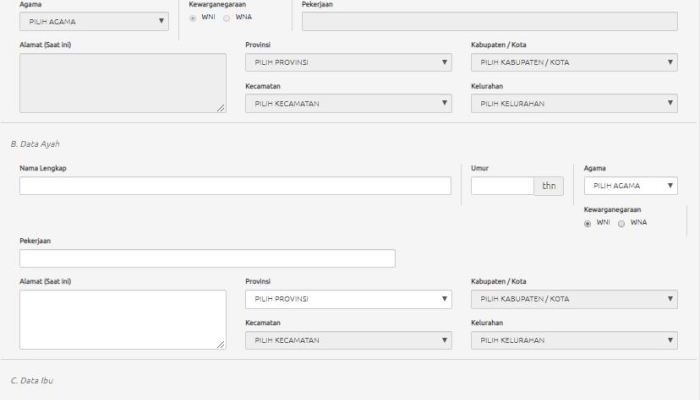
Task: Click the greyed Pekerjaan field above Data Ayah
Action: pyautogui.click(x=489, y=21)
